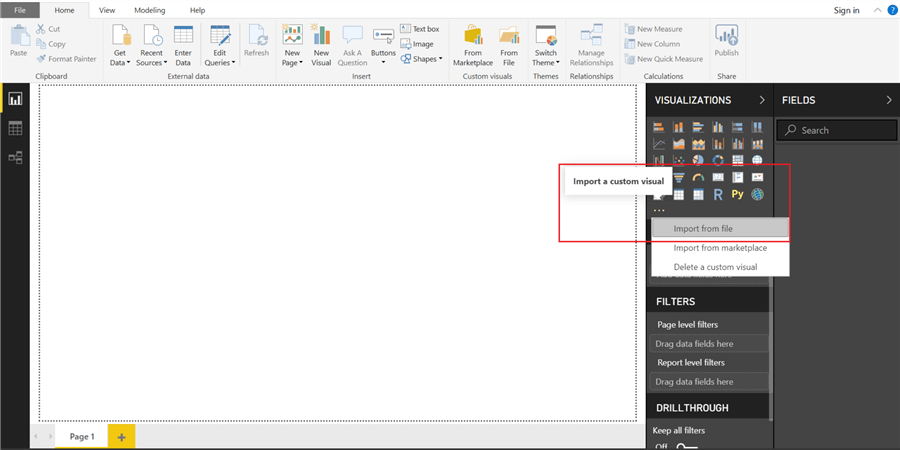Select the Donut chart visual
This screenshot has width=900, height=450.
[717, 160]
